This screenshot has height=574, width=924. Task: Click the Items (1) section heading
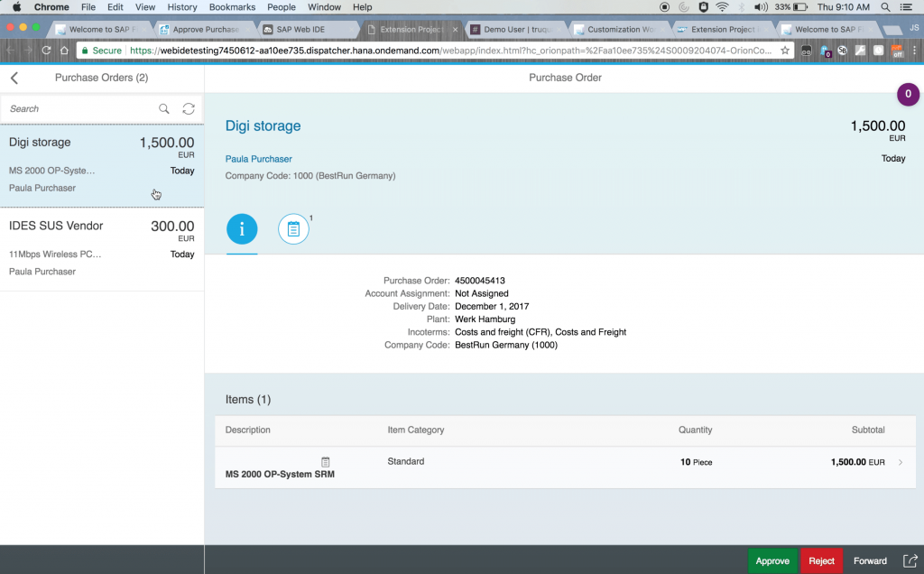pyautogui.click(x=248, y=400)
